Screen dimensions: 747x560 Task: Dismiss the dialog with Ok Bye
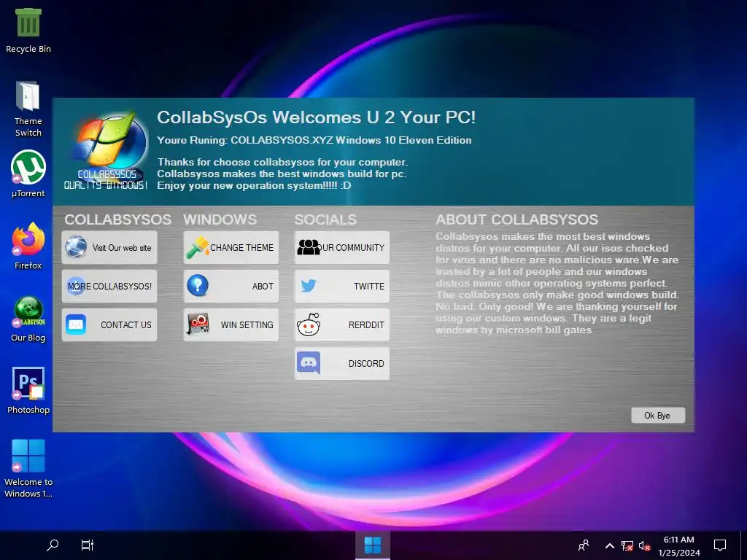click(x=658, y=415)
